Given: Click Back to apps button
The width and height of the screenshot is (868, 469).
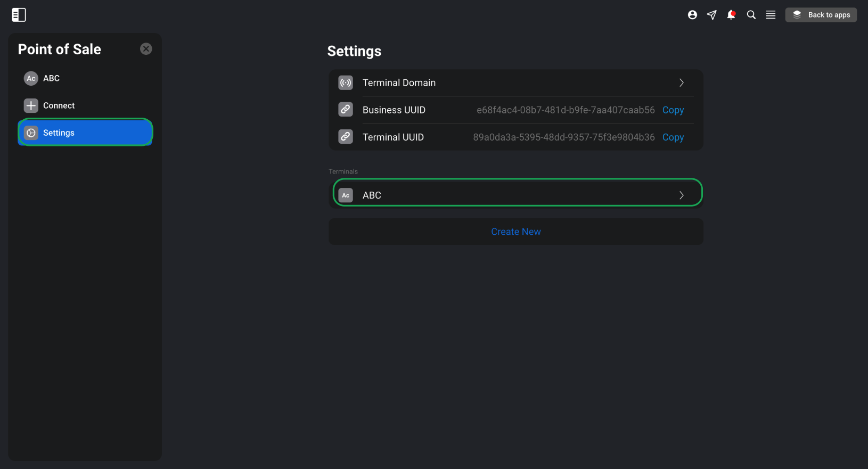Looking at the screenshot, I should pyautogui.click(x=821, y=15).
